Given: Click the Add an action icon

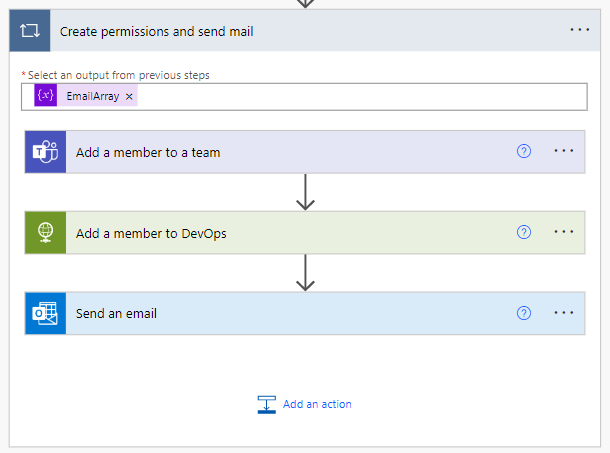Looking at the screenshot, I should [x=266, y=404].
